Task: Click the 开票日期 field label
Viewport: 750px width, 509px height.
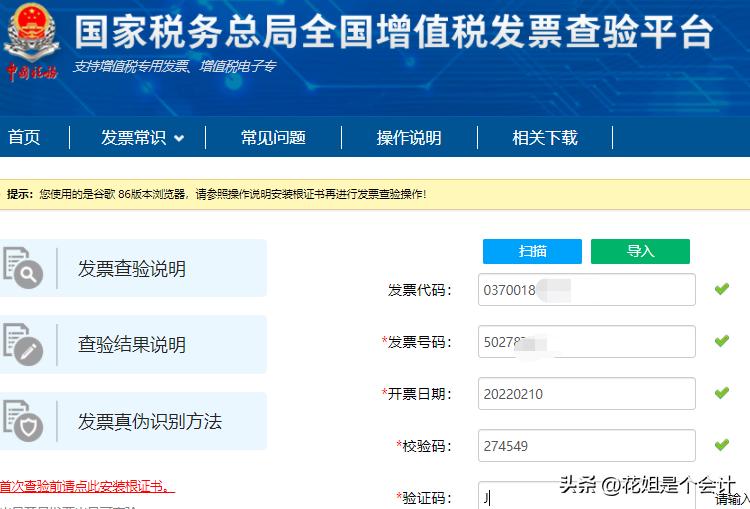Action: click(x=417, y=394)
